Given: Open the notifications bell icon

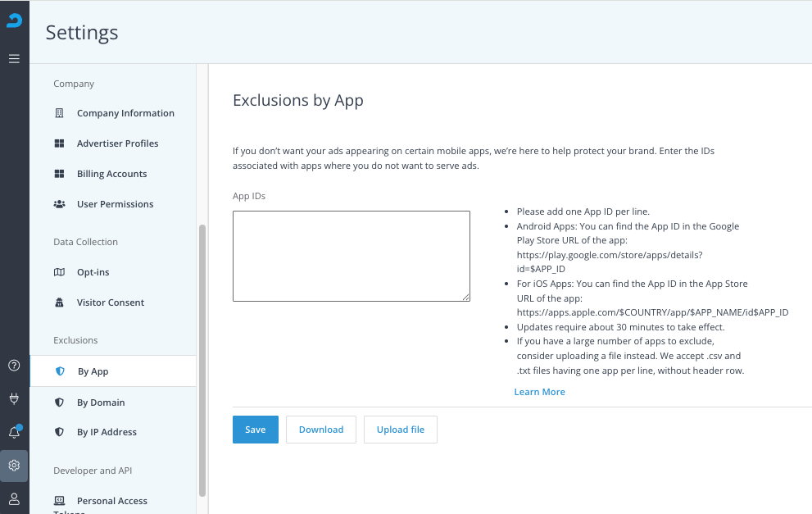Looking at the screenshot, I should coord(15,432).
